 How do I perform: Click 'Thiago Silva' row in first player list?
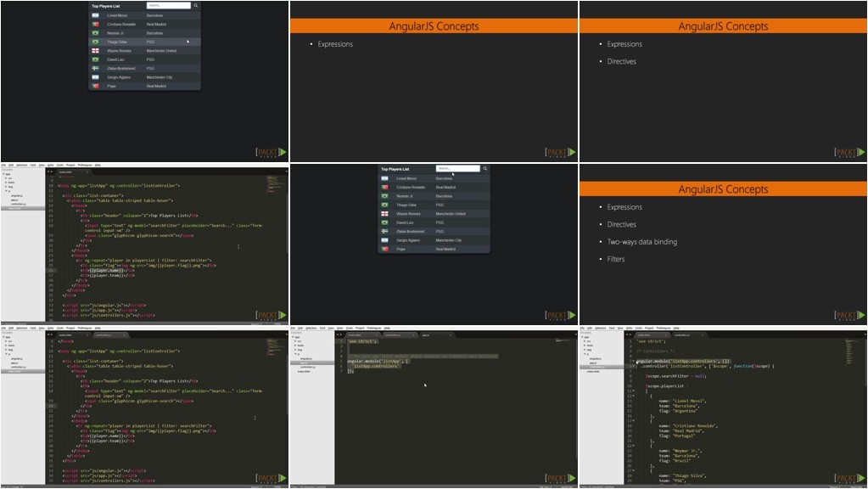(x=144, y=42)
